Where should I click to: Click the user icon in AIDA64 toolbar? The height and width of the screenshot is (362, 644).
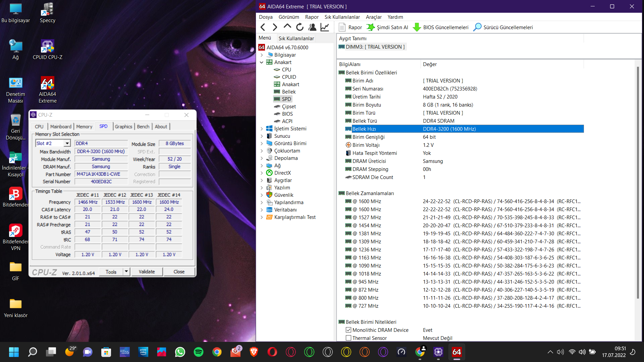pos(312,27)
